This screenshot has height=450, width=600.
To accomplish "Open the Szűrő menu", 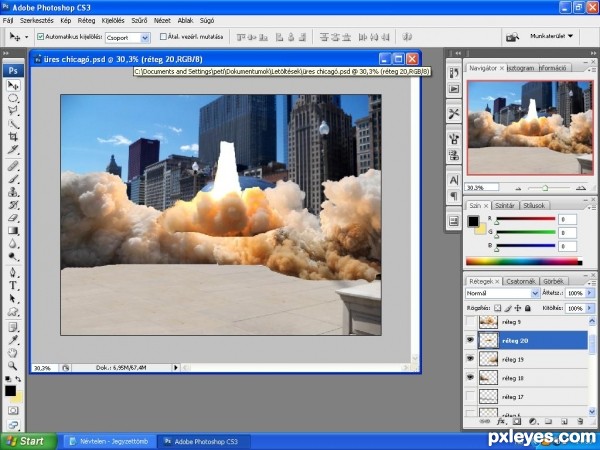I will pos(139,21).
